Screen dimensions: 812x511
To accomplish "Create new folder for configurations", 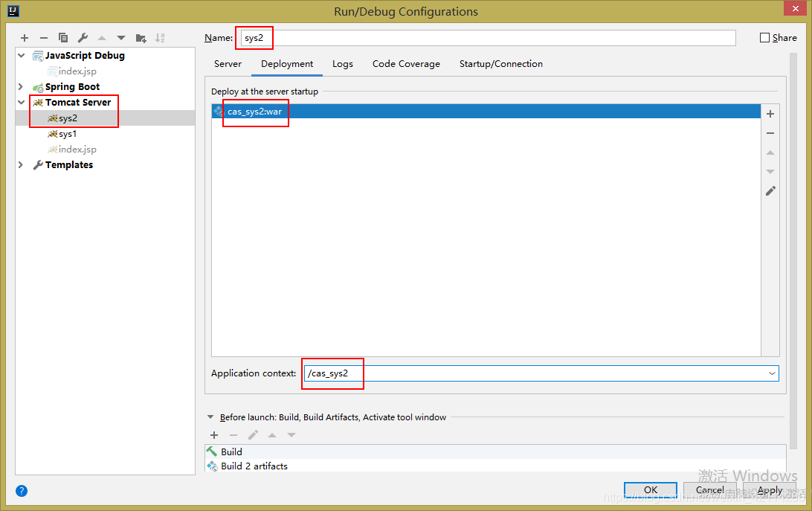I will [141, 38].
